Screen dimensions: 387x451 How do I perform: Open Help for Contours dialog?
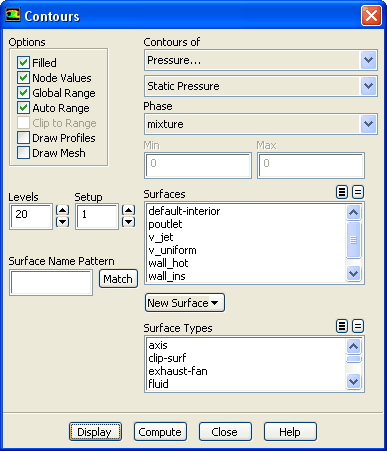[x=290, y=432]
